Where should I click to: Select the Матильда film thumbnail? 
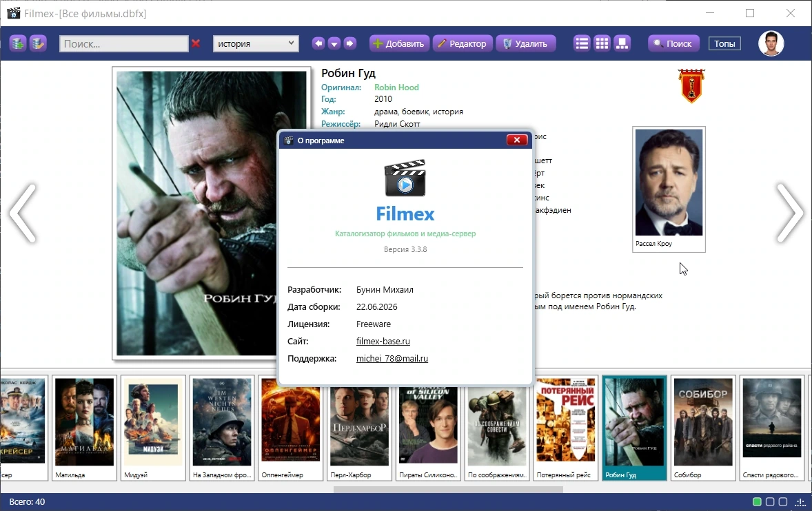(x=84, y=428)
